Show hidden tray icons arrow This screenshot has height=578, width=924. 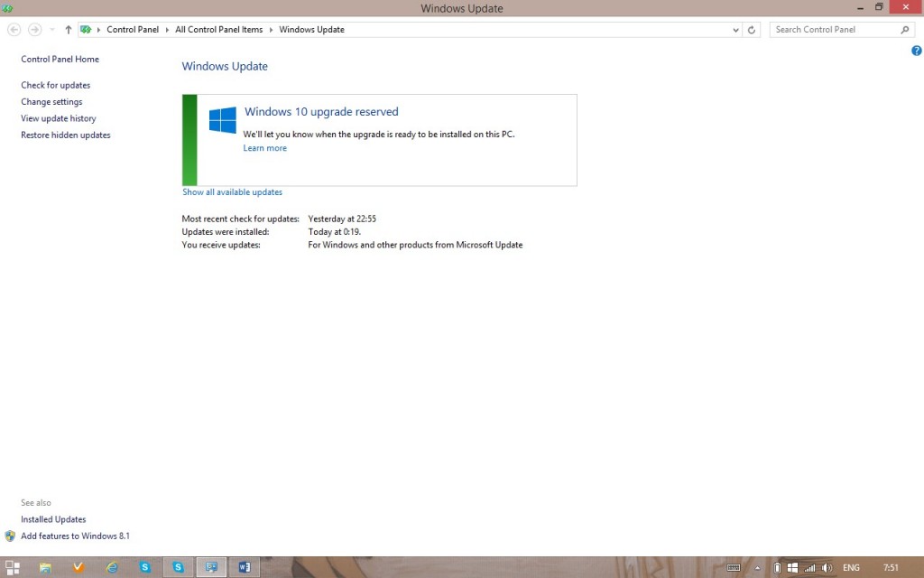point(758,567)
